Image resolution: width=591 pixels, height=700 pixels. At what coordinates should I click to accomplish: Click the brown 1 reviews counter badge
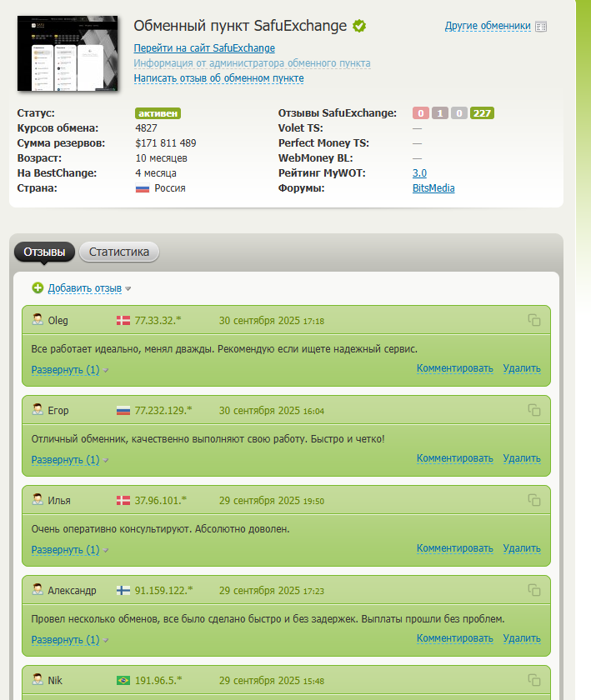(440, 113)
